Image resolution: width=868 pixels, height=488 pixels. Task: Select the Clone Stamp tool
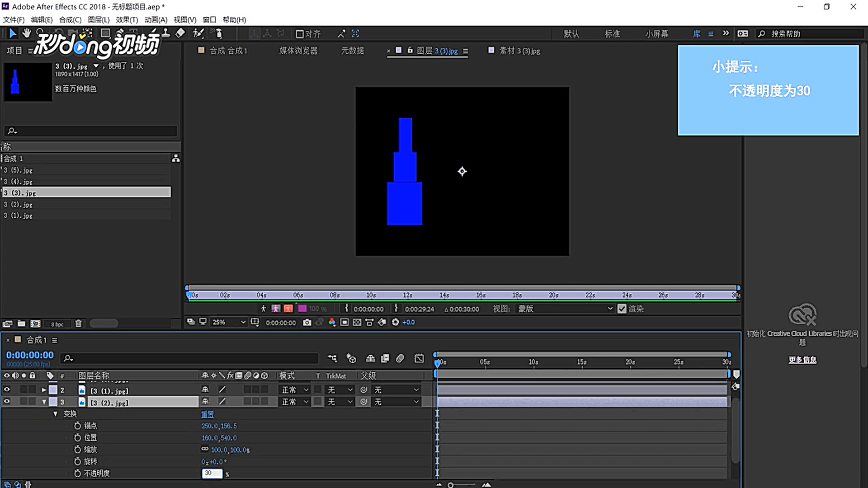[165, 33]
